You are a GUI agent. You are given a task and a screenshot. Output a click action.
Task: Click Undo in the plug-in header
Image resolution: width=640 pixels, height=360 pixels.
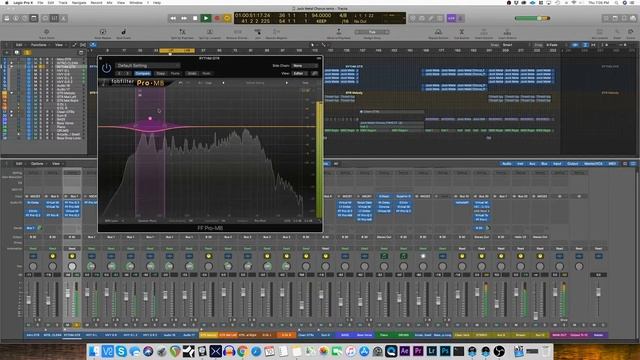click(x=192, y=73)
